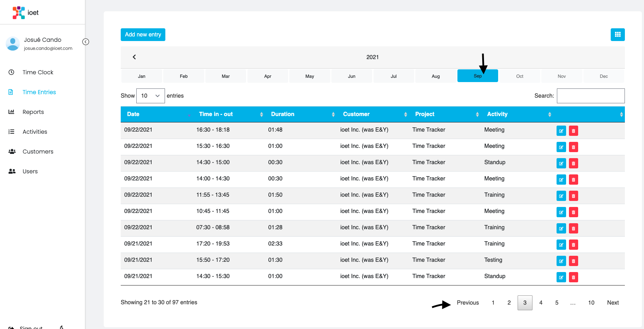Jump to page 5
This screenshot has height=329, width=644.
pos(557,303)
